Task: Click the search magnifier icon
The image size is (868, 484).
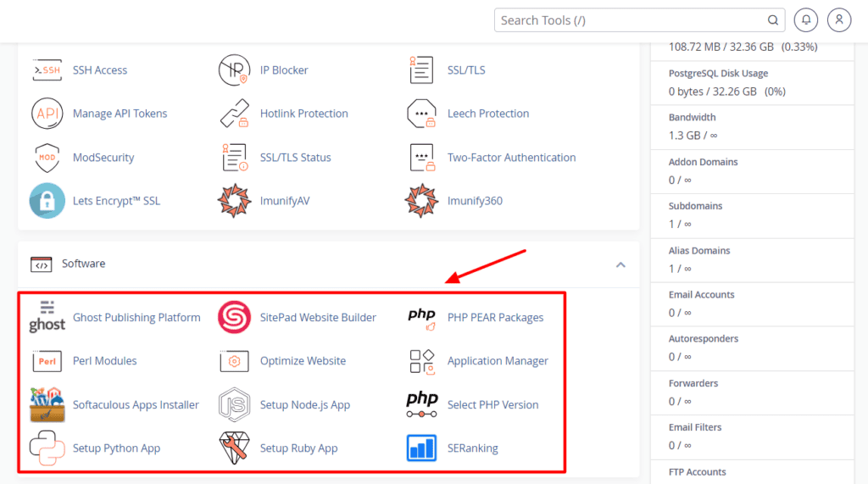Action: tap(773, 20)
